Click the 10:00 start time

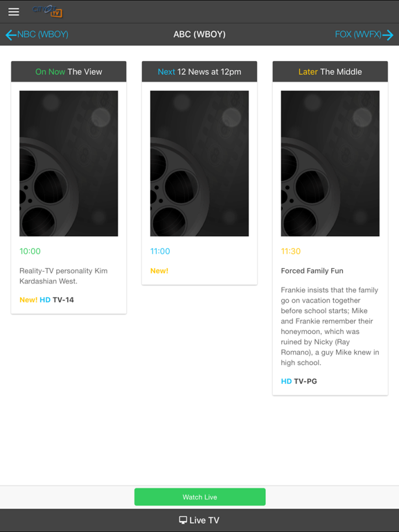tap(30, 251)
